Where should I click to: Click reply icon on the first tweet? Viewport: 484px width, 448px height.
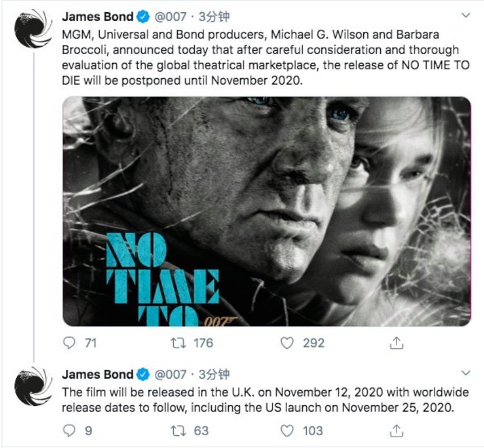click(x=69, y=343)
